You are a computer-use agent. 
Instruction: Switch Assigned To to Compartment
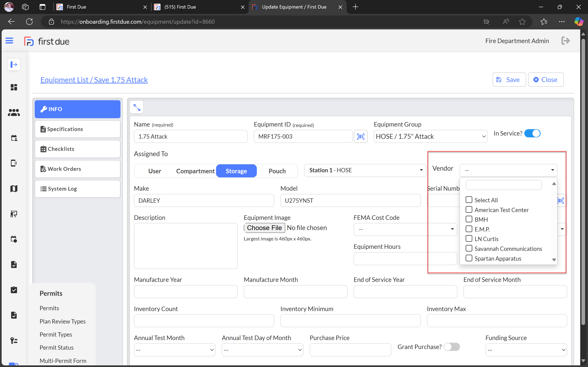point(195,171)
